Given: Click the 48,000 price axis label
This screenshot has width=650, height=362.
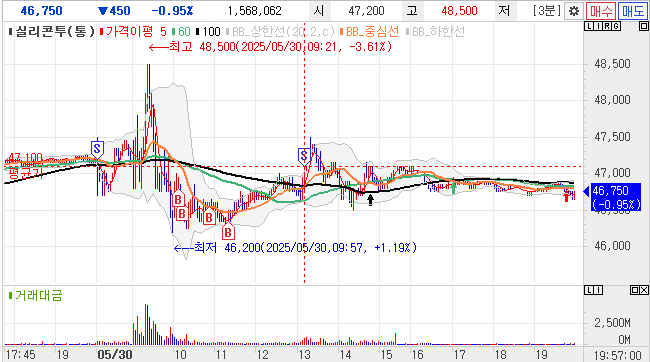Looking at the screenshot, I should point(612,100).
